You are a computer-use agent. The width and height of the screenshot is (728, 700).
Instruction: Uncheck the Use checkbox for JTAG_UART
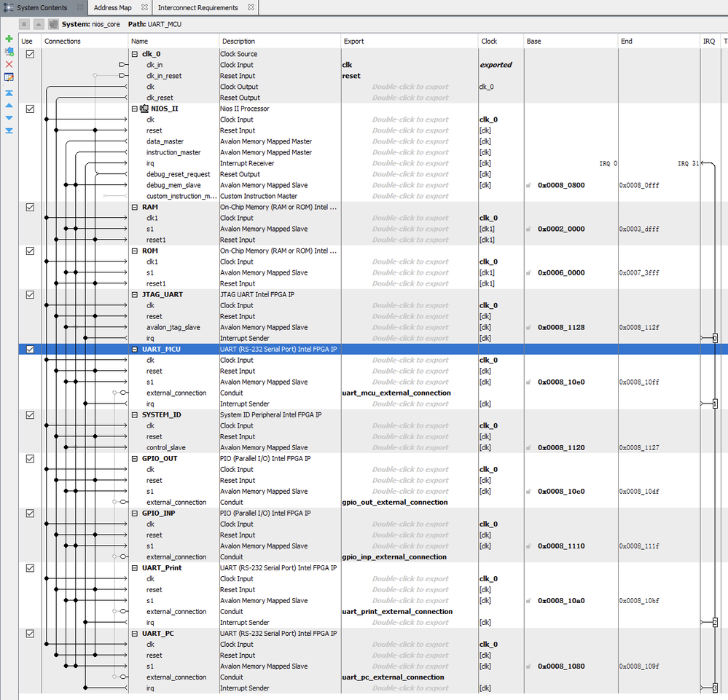click(x=30, y=294)
